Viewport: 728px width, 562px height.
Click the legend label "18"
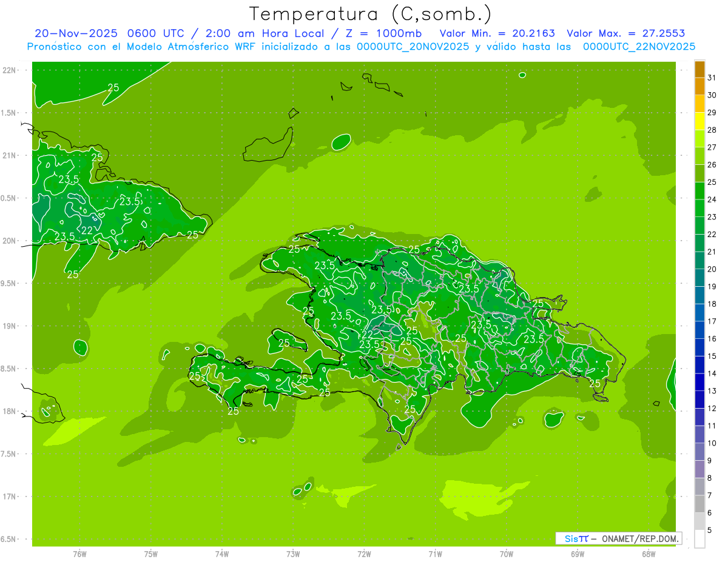click(x=712, y=304)
